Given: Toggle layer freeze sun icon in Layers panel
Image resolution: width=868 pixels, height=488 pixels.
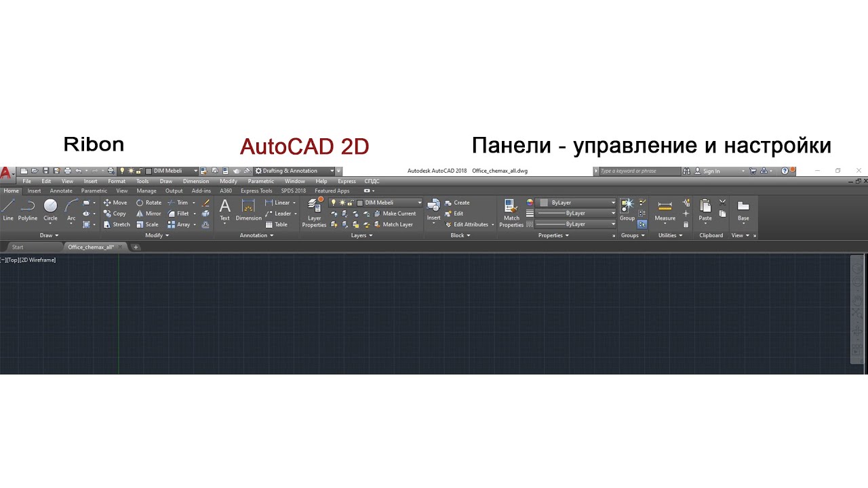Looking at the screenshot, I should [342, 203].
